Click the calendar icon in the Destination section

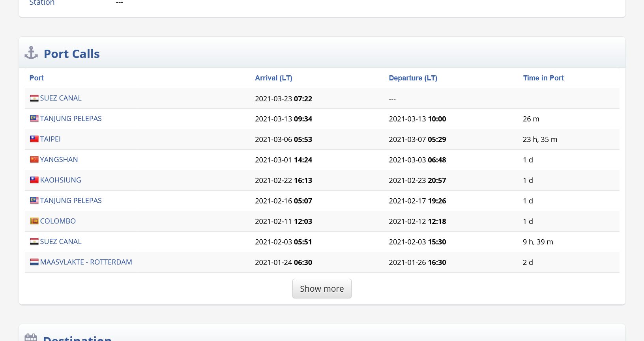[31, 337]
